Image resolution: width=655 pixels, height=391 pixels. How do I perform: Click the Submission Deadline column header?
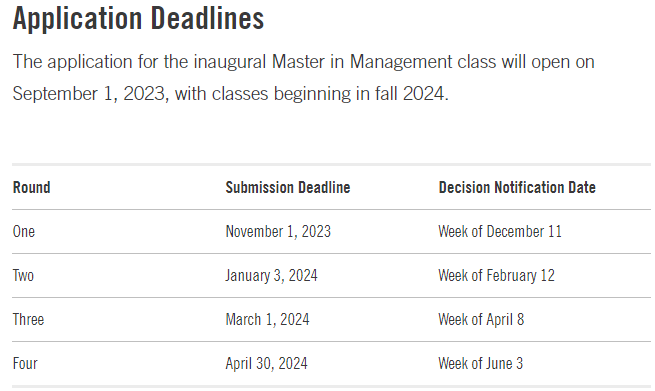pos(288,187)
